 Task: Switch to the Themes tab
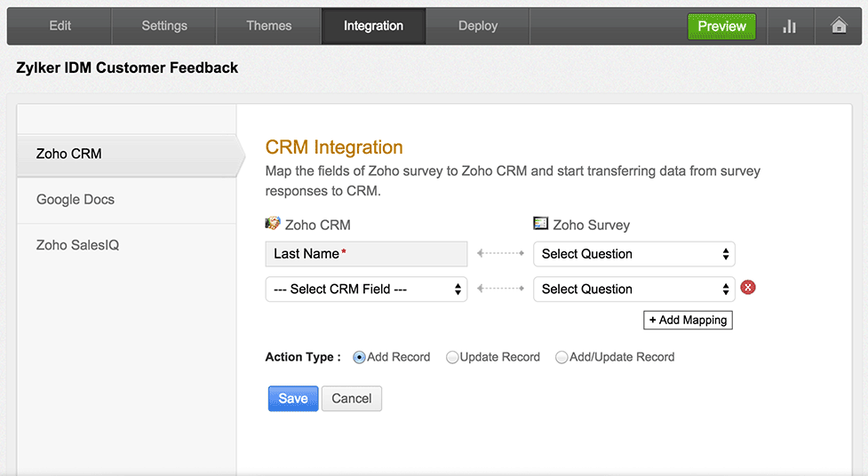coord(269,26)
